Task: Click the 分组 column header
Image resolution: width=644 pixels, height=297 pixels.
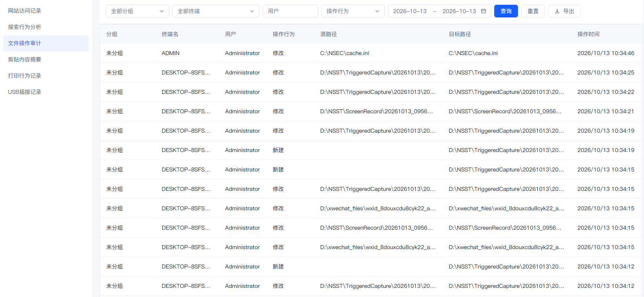Action: (x=112, y=34)
